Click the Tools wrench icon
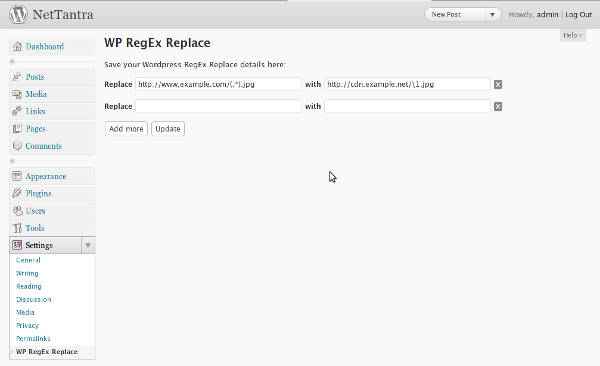This screenshot has width=600, height=366. coord(17,228)
